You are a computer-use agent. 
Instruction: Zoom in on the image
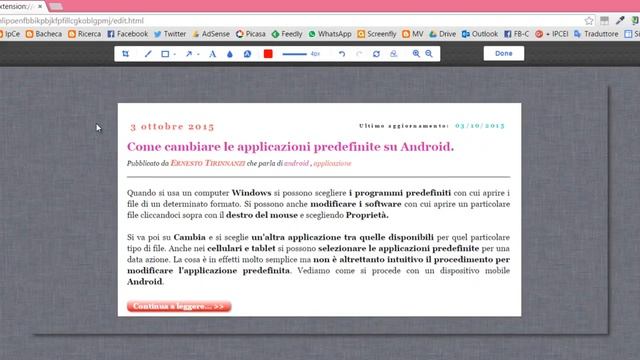tap(416, 53)
